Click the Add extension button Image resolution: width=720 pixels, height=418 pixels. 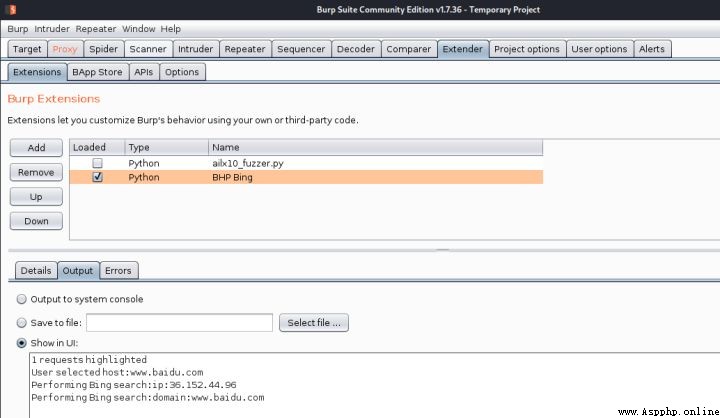36,147
